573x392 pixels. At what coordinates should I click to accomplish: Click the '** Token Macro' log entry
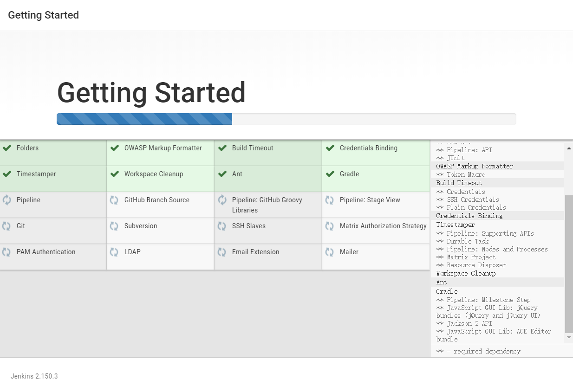(x=461, y=175)
